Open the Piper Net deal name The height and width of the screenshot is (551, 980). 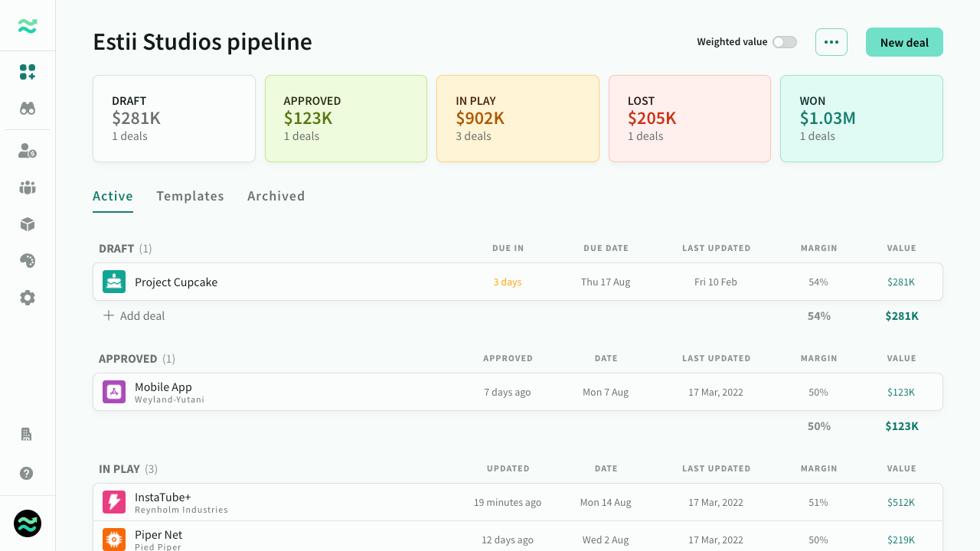click(x=158, y=535)
